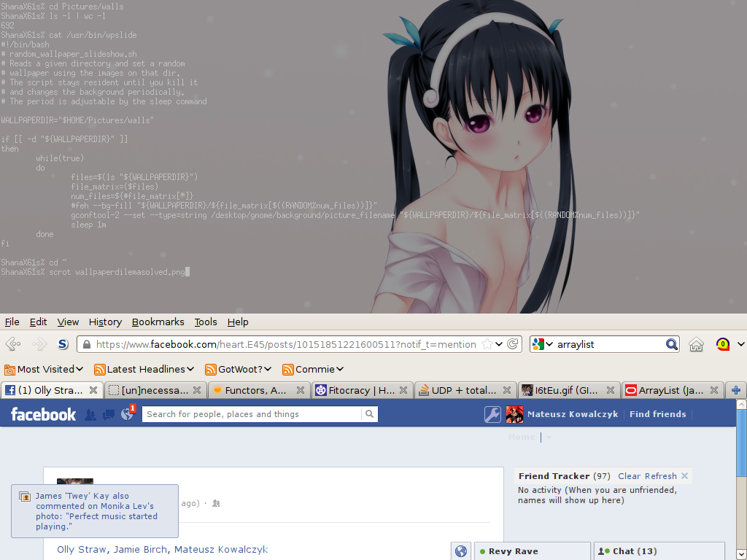Click the Facebook search magnifier button
This screenshot has height=560, width=747.
(369, 414)
